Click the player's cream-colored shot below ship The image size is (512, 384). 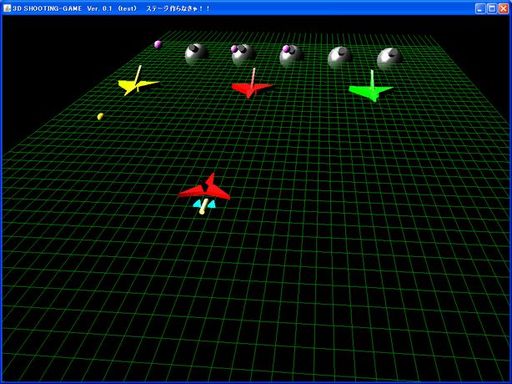[203, 207]
